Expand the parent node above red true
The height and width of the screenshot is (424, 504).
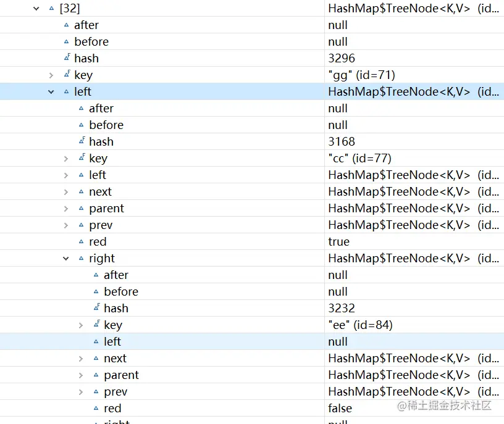pyautogui.click(x=66, y=209)
